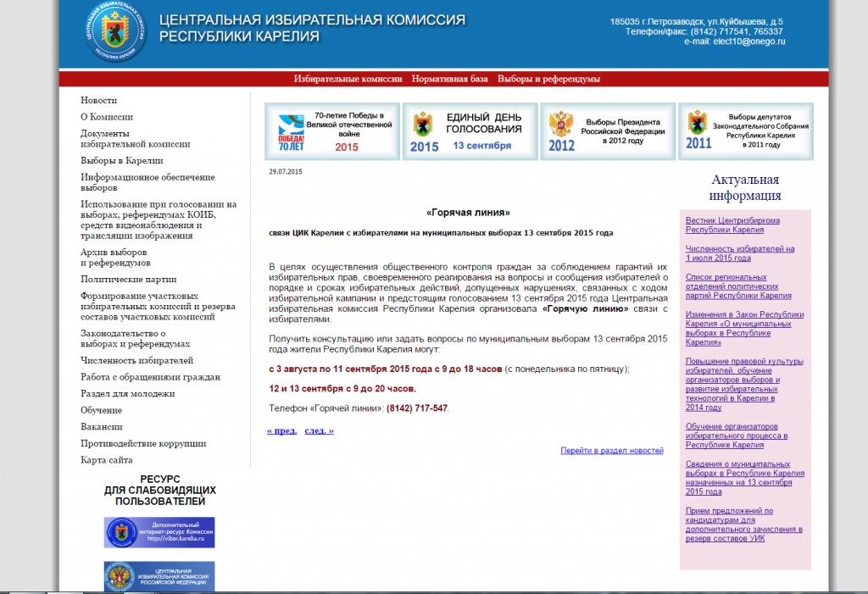Open the Обучение sidebar item
868x594 pixels.
(102, 410)
